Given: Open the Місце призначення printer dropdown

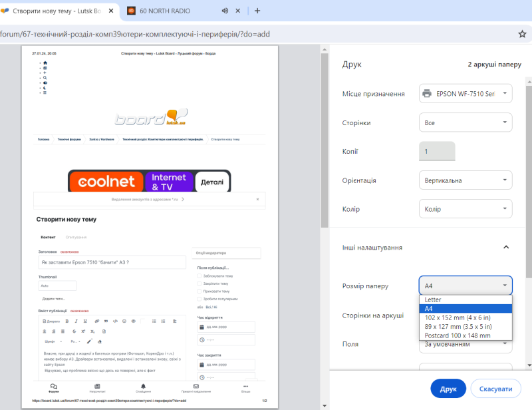Looking at the screenshot, I should tap(465, 94).
